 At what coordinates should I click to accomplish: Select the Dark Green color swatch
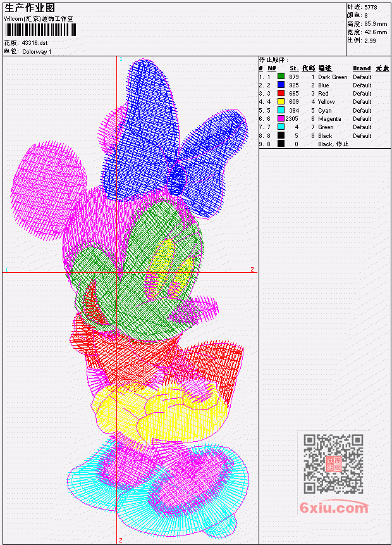281,77
